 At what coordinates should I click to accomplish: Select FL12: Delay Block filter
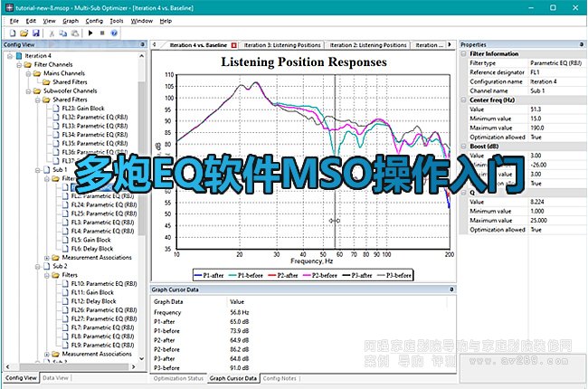point(93,301)
